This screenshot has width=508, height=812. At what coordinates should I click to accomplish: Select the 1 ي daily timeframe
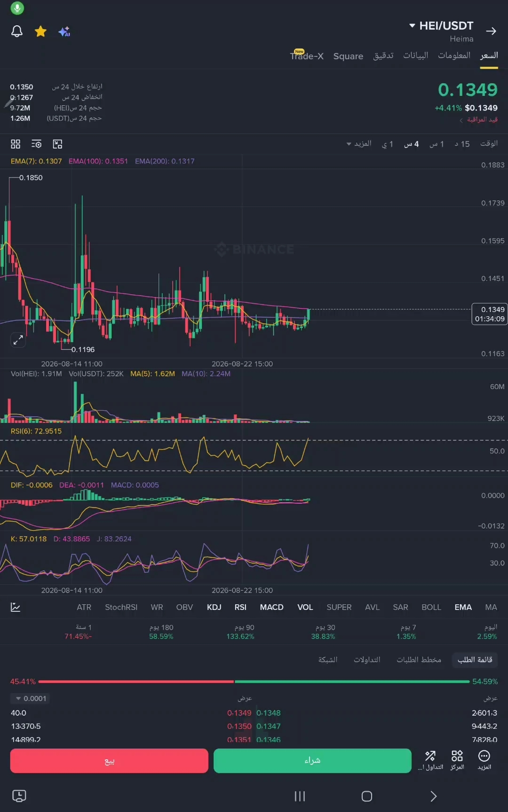click(388, 144)
